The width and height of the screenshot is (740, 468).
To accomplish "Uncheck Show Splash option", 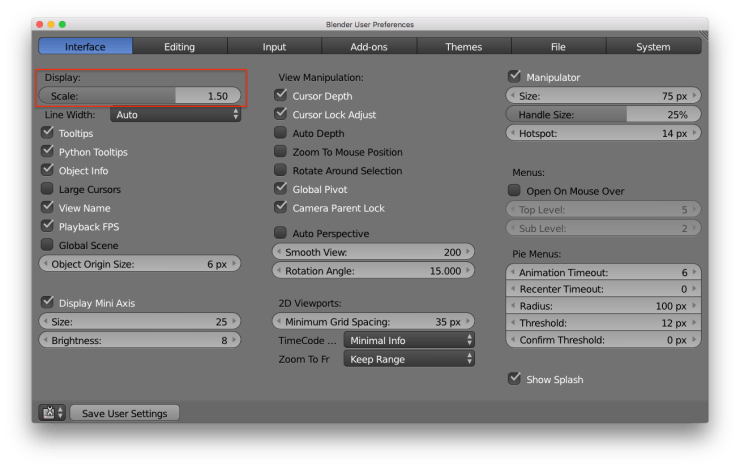I will pyautogui.click(x=514, y=379).
